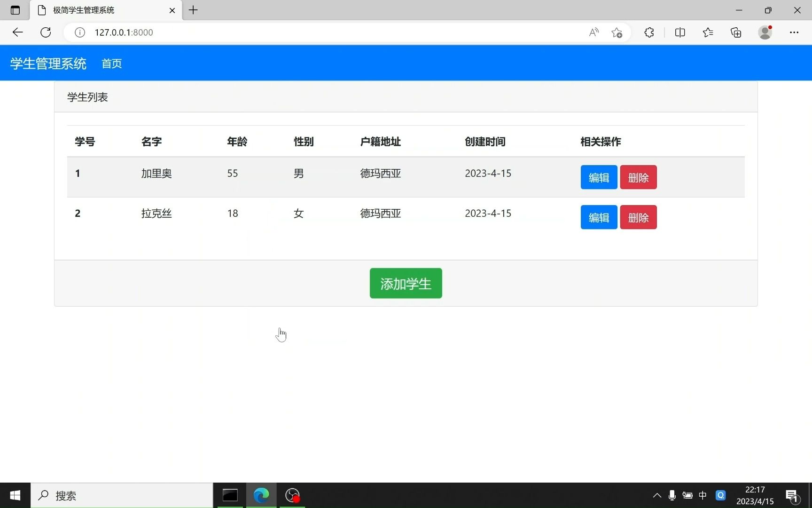Screen dimensions: 812x508
Task: Delete student 加里奥 with 删除 button
Action: coord(638,177)
